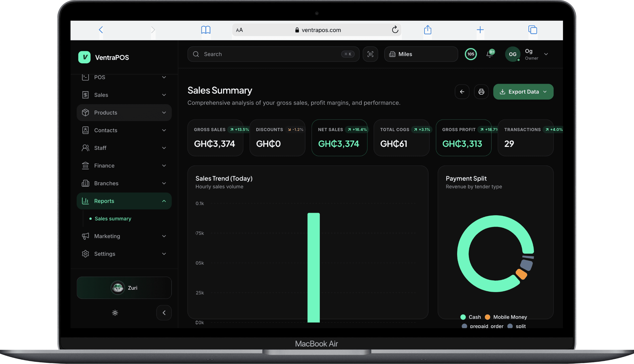
Task: Expand the POS chevron
Action: coord(164,77)
